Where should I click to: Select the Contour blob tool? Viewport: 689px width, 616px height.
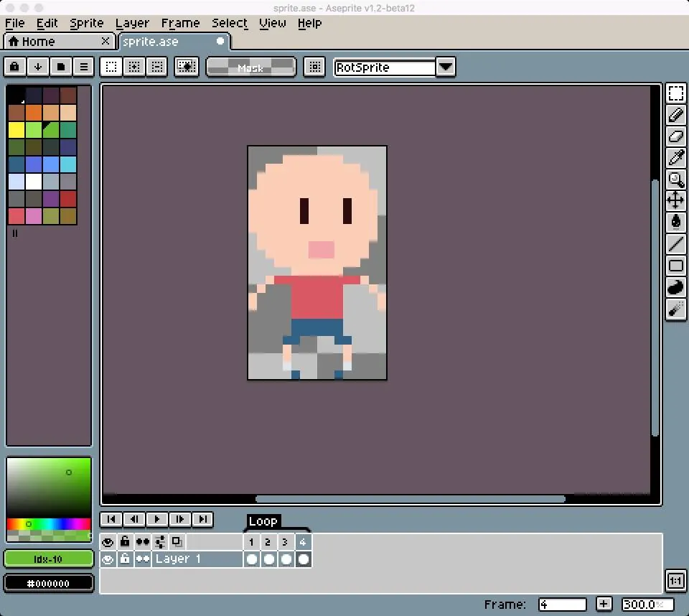coord(675,288)
